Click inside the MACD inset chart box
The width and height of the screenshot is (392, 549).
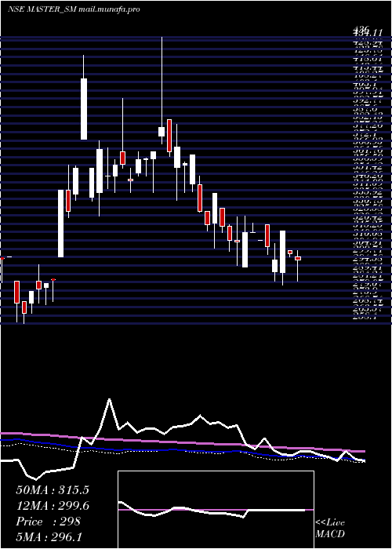point(216,510)
